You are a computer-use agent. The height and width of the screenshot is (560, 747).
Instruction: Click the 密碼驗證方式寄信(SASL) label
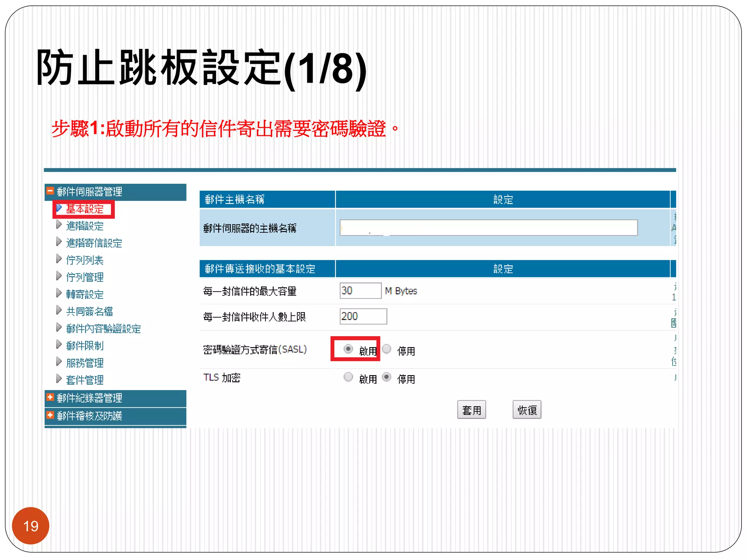(x=255, y=350)
